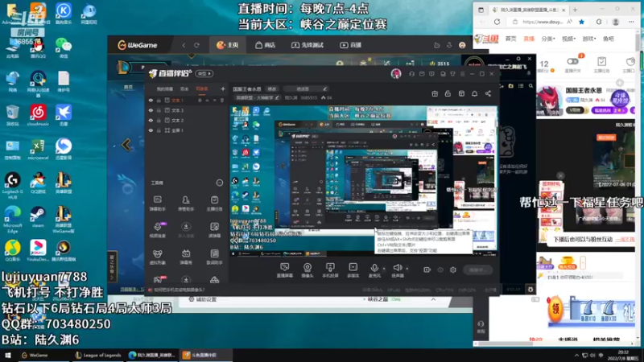Open customer service headset icon in 直播伴侣 title bar
This screenshot has height=362, width=644.
tap(411, 74)
